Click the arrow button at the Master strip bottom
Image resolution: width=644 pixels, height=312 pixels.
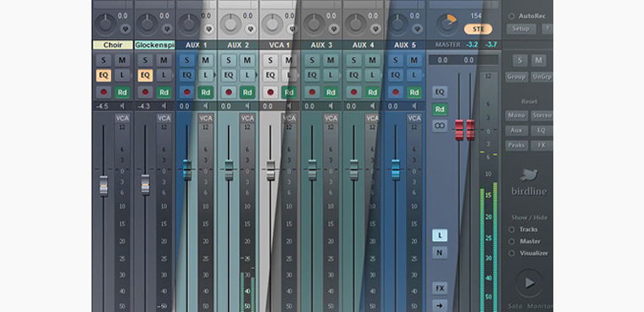[x=440, y=305]
